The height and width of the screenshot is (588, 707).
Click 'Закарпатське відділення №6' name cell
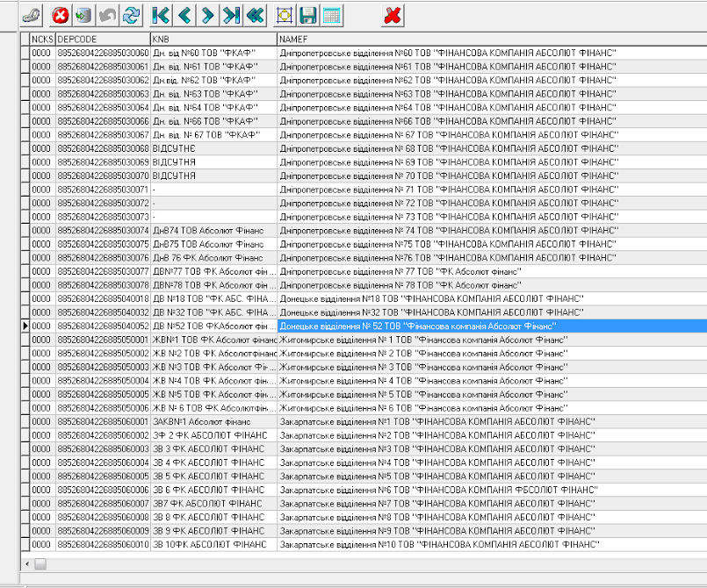(x=492, y=490)
